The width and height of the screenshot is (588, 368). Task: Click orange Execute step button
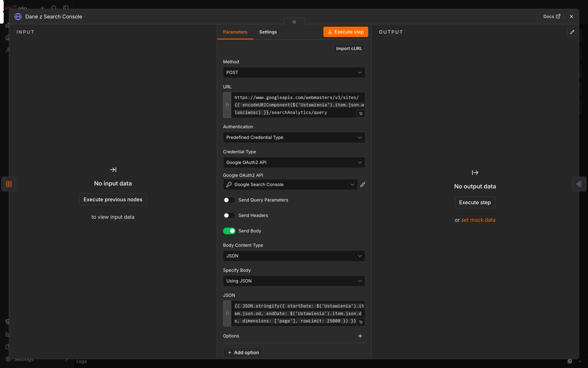pos(345,32)
